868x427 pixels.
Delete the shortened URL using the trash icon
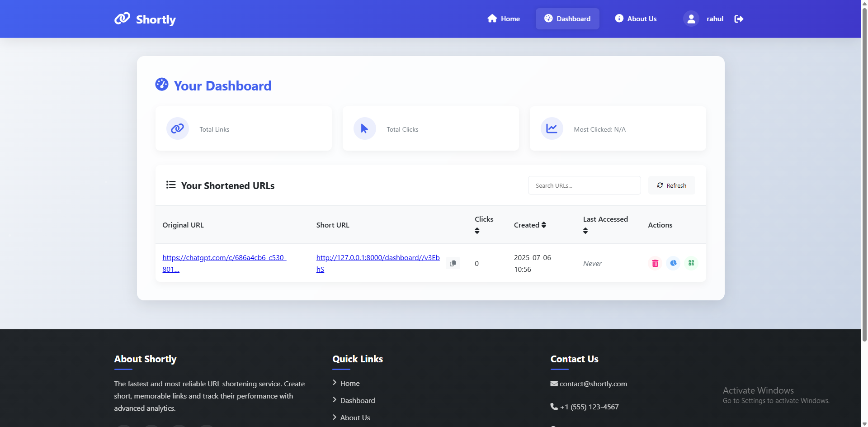[x=655, y=263]
